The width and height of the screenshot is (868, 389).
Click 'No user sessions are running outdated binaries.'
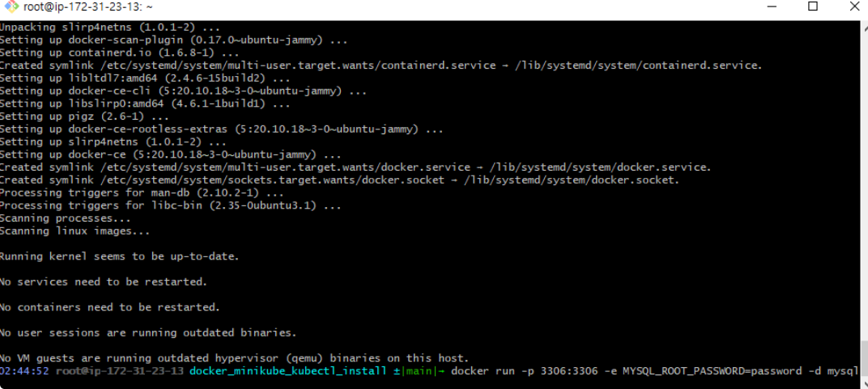[148, 332]
